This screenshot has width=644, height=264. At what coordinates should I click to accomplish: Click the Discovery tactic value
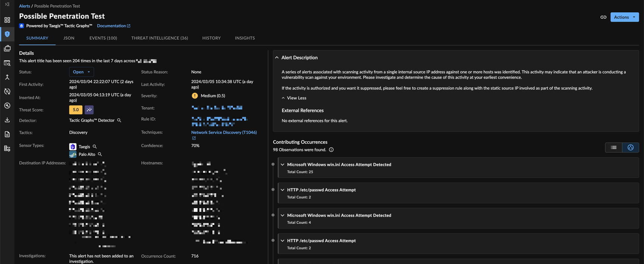pyautogui.click(x=78, y=133)
